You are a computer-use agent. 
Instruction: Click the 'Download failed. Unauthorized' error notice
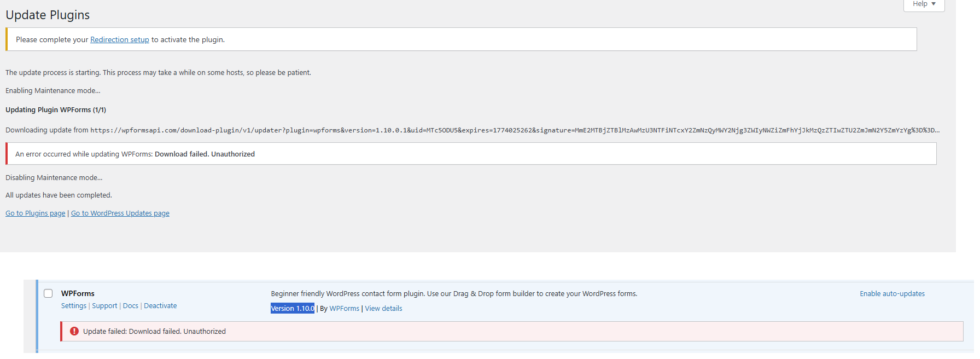tap(205, 154)
